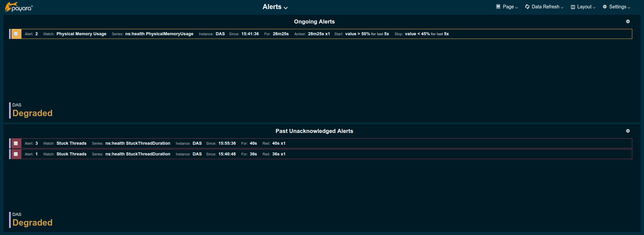Click the gear icon beside top Settings
Screen dimensions: 644x235
pos(605,7)
